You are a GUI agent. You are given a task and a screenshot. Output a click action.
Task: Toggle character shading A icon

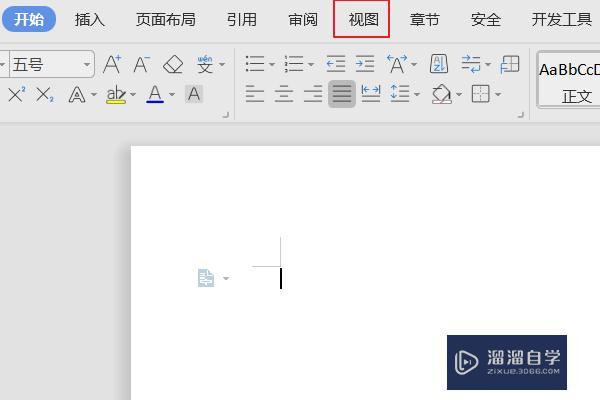(x=194, y=94)
